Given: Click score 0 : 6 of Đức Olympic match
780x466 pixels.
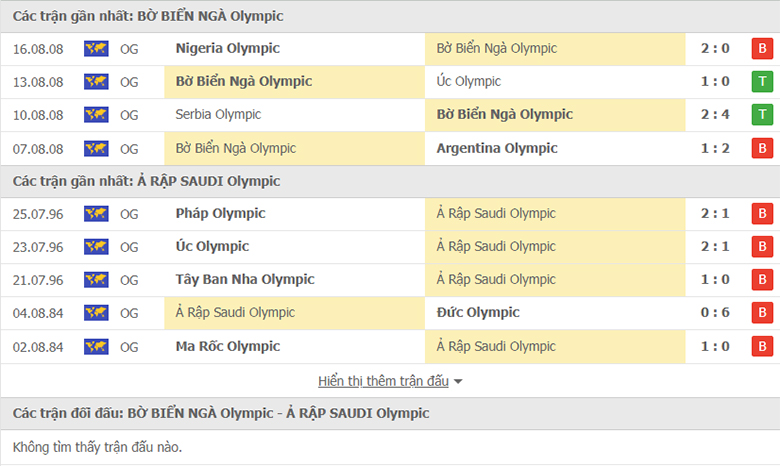Looking at the screenshot, I should point(715,312).
